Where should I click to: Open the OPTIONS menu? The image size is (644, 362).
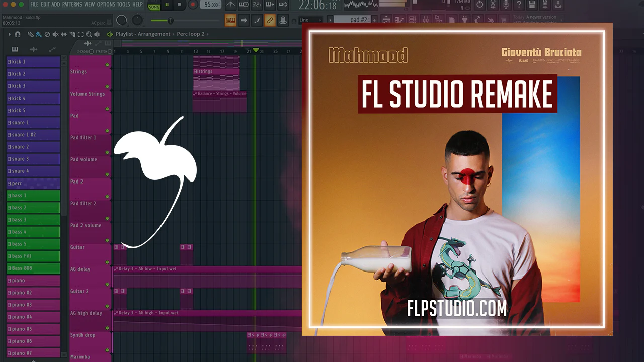[106, 5]
